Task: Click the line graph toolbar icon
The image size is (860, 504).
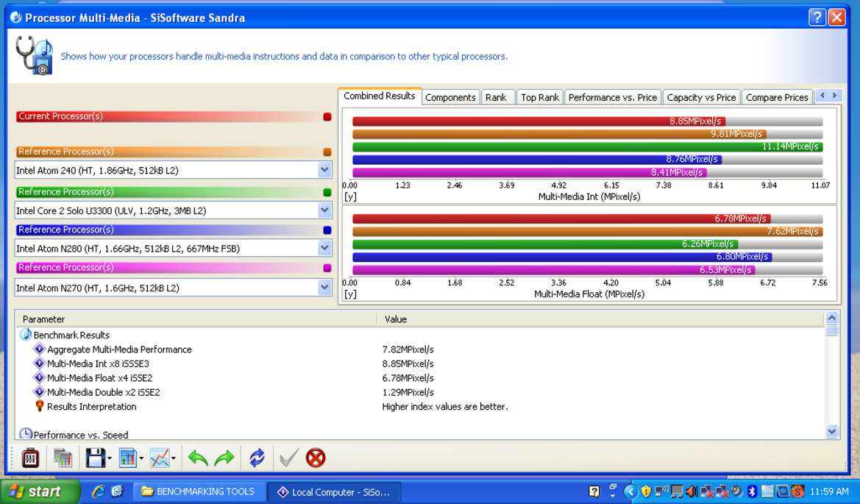Action: pos(160,458)
